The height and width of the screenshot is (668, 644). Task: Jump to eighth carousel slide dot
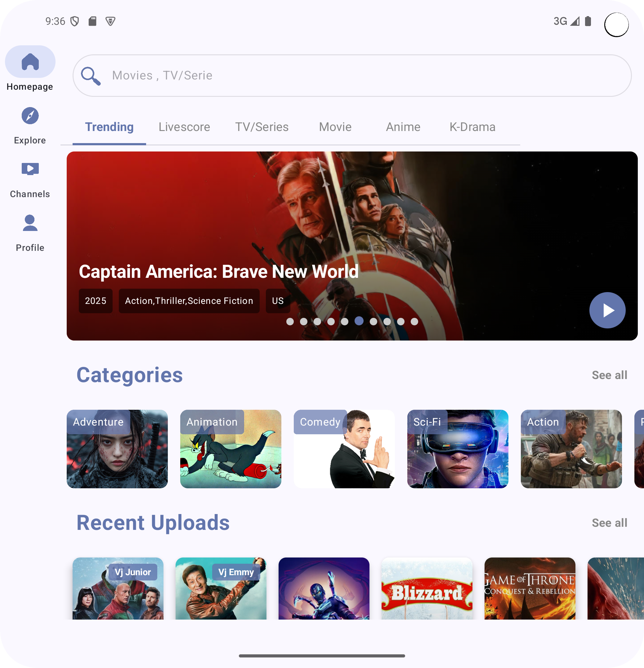[x=387, y=321]
